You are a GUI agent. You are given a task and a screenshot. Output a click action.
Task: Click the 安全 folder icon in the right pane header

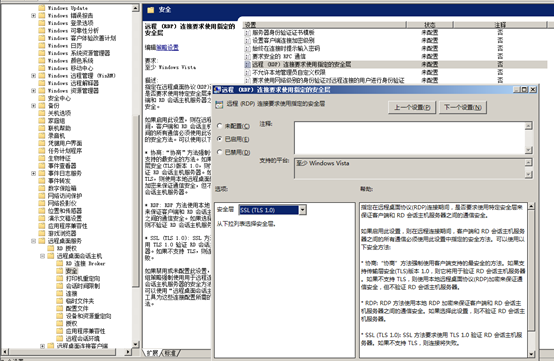coord(151,10)
